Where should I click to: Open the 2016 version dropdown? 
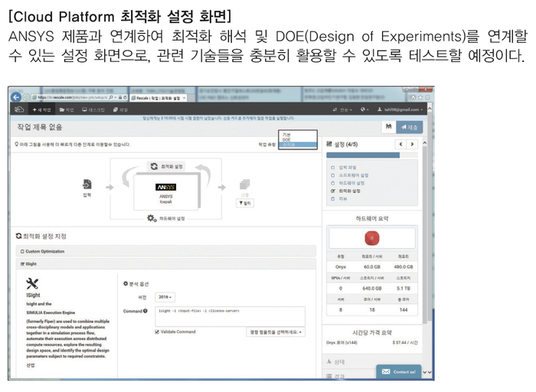point(165,297)
